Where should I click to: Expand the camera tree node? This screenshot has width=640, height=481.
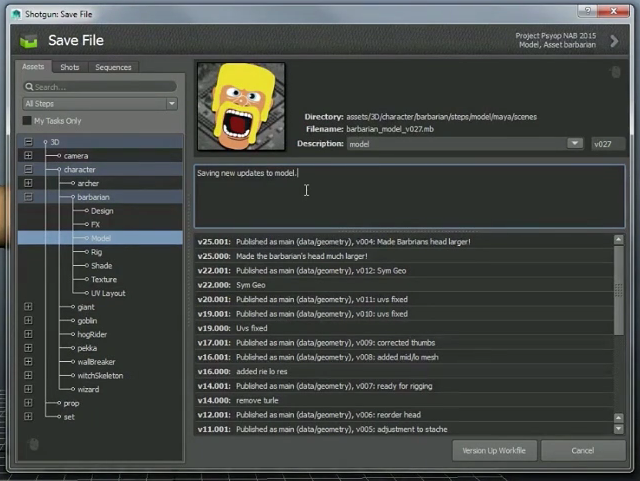28,156
